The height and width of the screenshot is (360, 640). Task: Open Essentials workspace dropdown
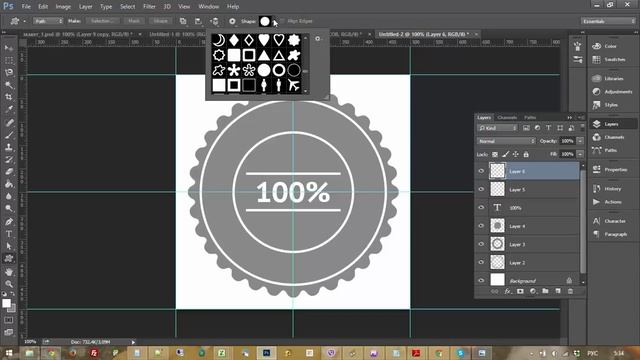coord(608,21)
